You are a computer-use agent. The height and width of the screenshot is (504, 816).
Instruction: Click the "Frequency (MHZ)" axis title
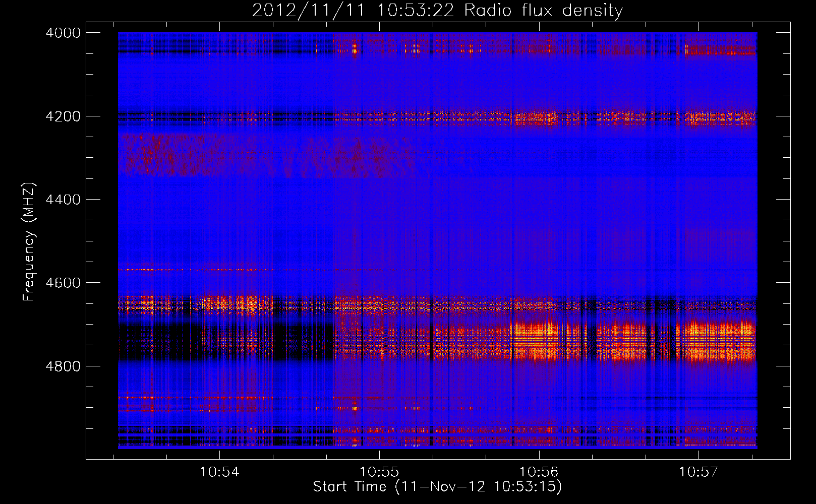point(29,241)
